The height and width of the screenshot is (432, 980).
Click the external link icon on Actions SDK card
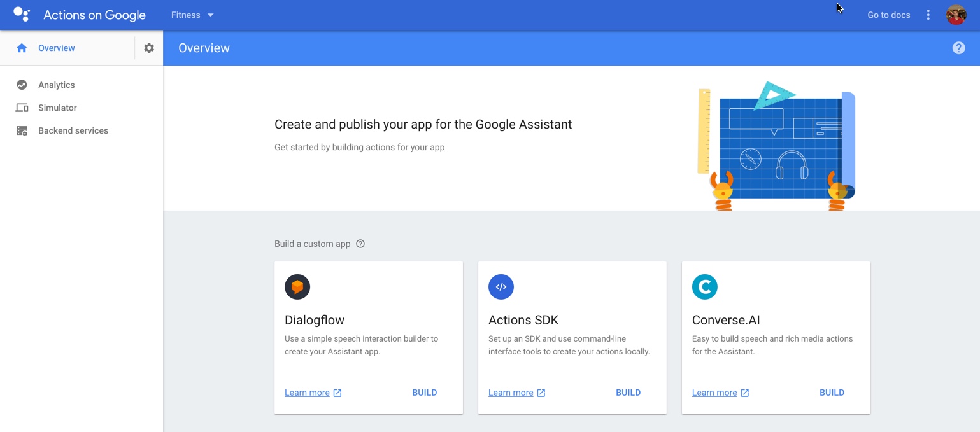tap(541, 393)
